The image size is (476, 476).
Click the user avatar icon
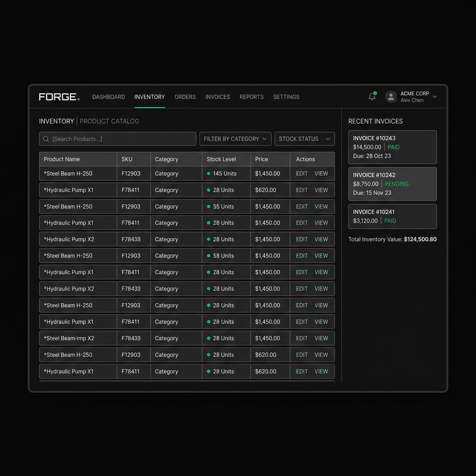tap(391, 97)
